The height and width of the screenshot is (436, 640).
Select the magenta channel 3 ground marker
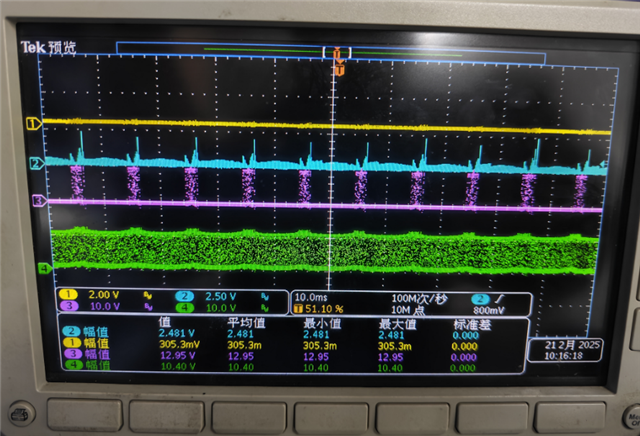(x=39, y=200)
